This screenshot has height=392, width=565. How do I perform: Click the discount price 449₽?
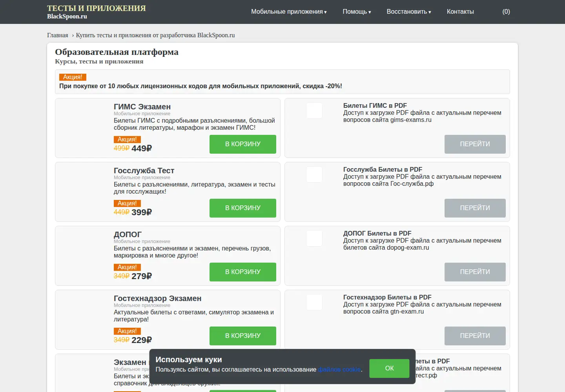(142, 149)
